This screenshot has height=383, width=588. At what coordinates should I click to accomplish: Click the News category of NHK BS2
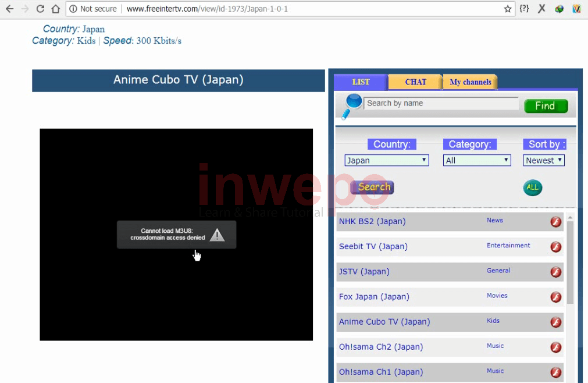point(494,220)
